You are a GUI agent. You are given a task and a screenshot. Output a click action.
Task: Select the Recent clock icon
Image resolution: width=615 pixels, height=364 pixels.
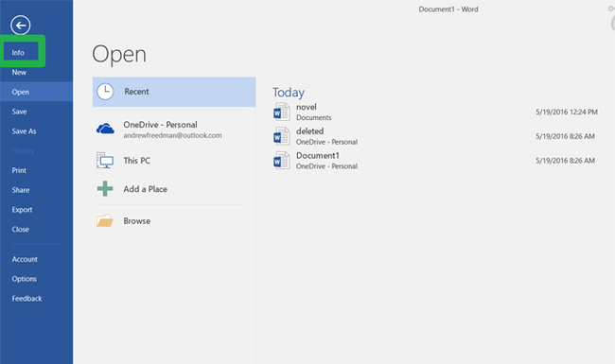point(105,92)
